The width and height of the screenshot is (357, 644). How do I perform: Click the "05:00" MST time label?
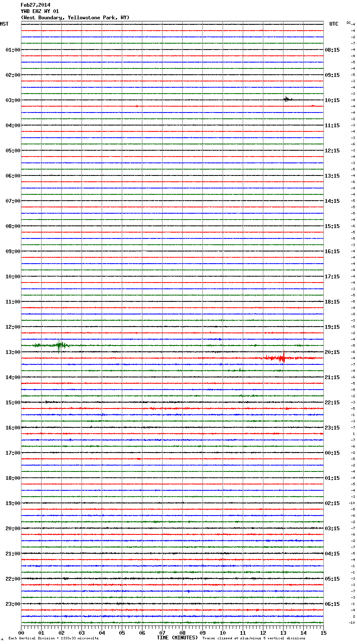[x=13, y=151]
